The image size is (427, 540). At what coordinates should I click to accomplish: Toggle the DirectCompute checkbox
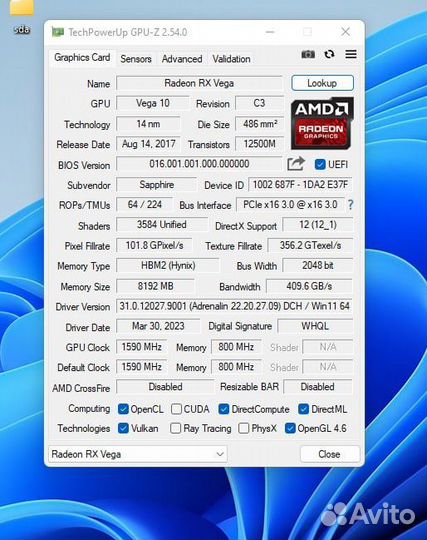pyautogui.click(x=223, y=409)
